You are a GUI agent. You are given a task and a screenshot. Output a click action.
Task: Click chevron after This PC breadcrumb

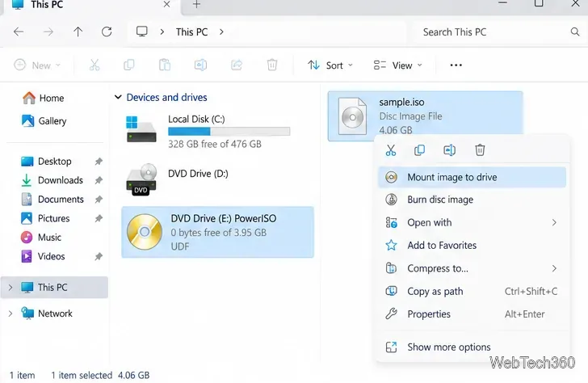coord(221,32)
